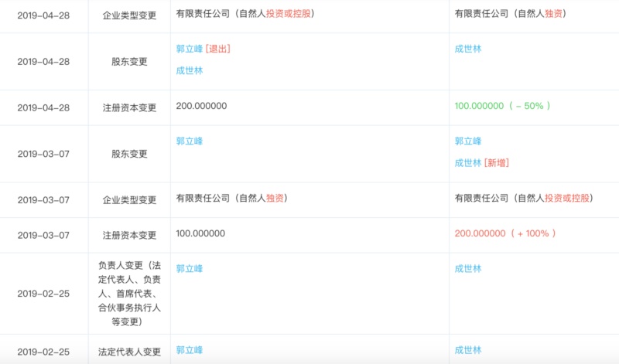619x364 pixels.
Task: Click 郭立峰 in the 法定代表人变更 bottom row
Action: (189, 350)
